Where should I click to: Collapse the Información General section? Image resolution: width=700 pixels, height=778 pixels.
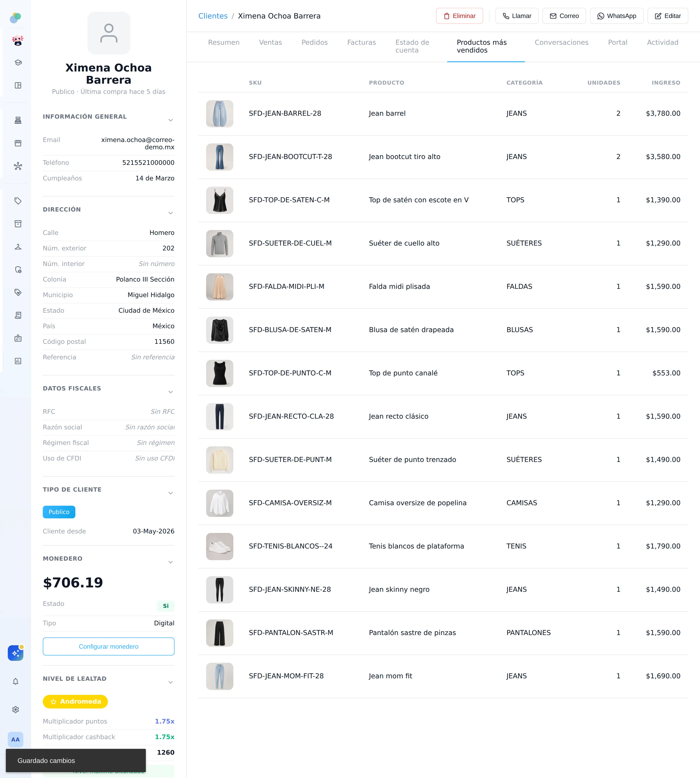pyautogui.click(x=170, y=120)
